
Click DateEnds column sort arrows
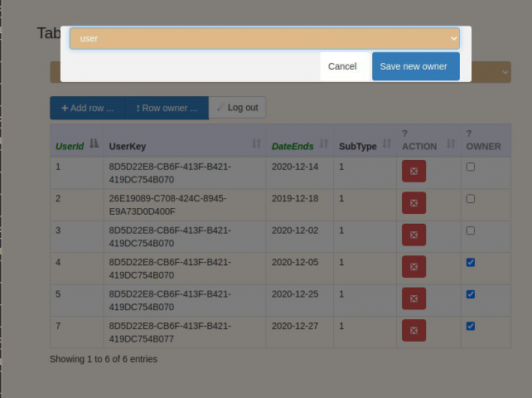pyautogui.click(x=324, y=143)
